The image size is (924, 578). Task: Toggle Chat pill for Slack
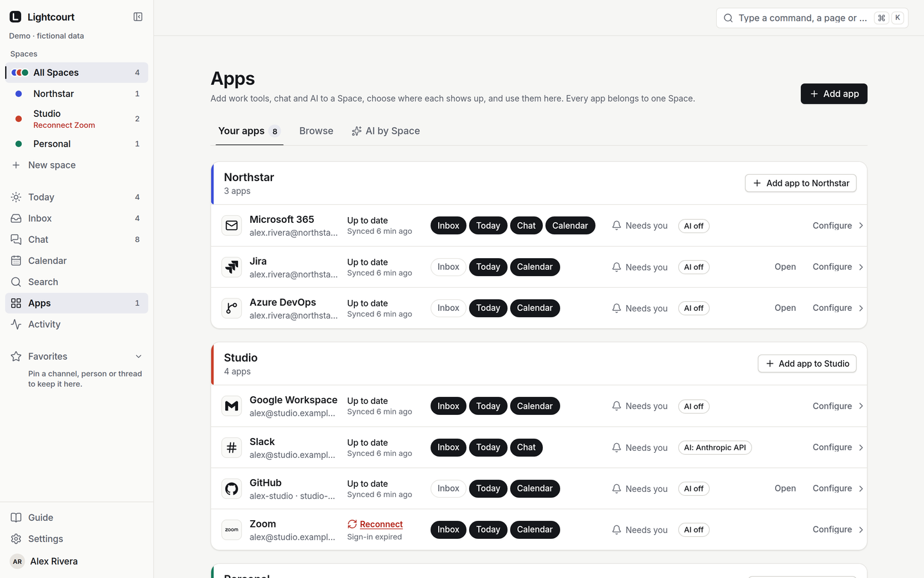pyautogui.click(x=526, y=448)
